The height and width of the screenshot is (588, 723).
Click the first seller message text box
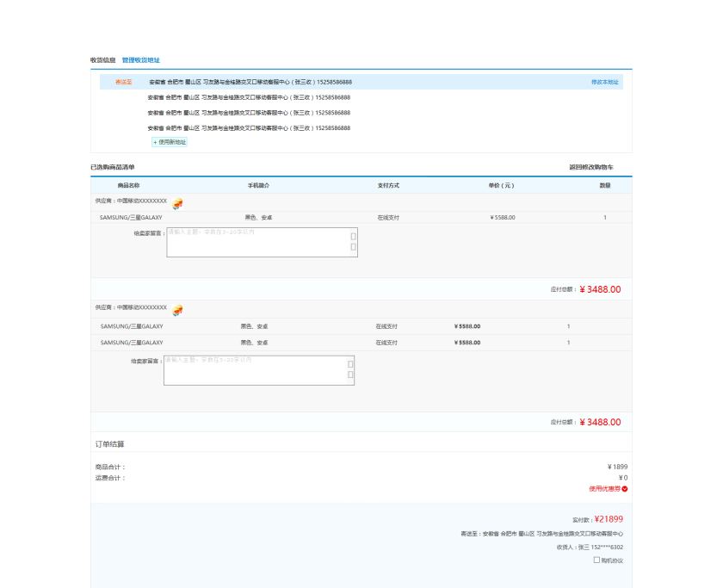[x=262, y=242]
